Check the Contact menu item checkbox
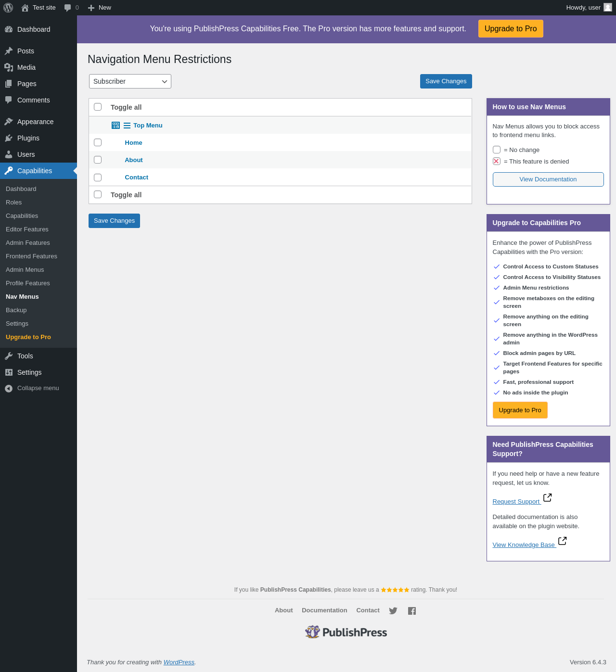Screen dimensions: 616x672 (x=98, y=177)
